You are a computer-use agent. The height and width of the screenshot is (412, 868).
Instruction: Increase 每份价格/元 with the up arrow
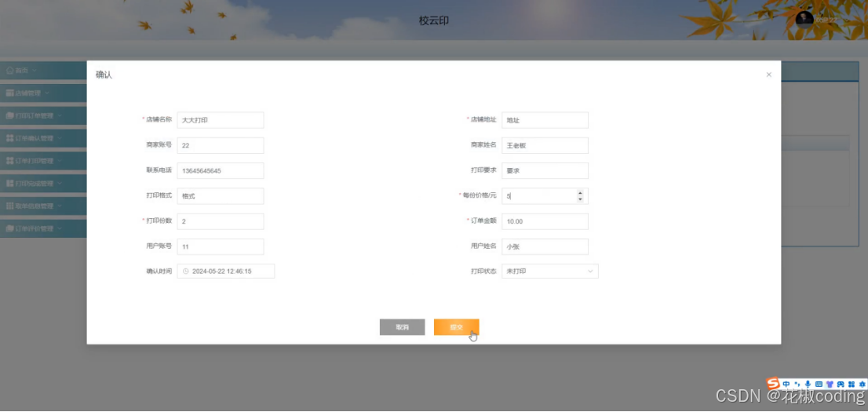pyautogui.click(x=580, y=193)
